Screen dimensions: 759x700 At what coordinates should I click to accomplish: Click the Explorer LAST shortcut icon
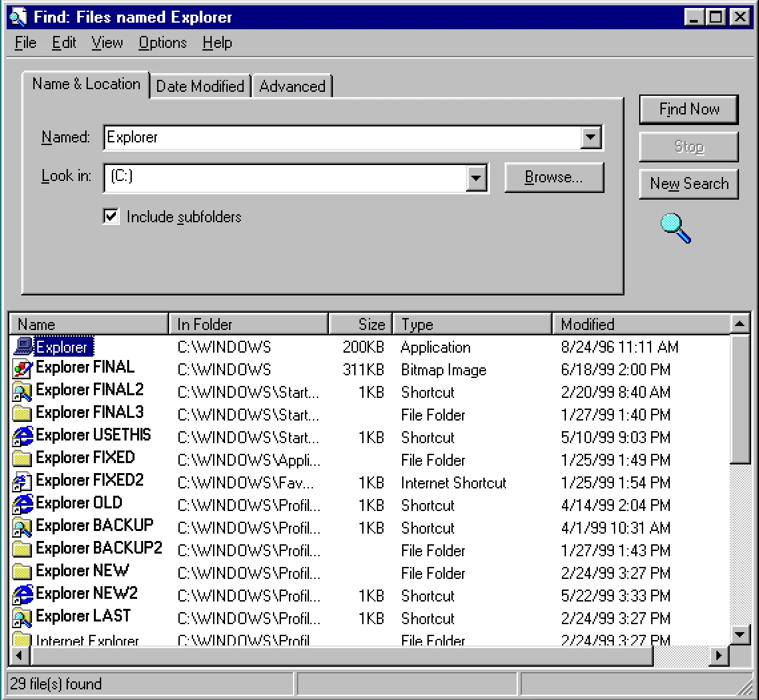(22, 617)
